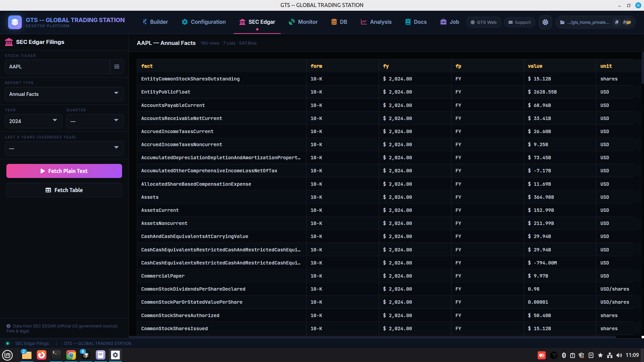The height and width of the screenshot is (362, 644).
Task: Launch Firefox from the taskbar
Action: 42,355
